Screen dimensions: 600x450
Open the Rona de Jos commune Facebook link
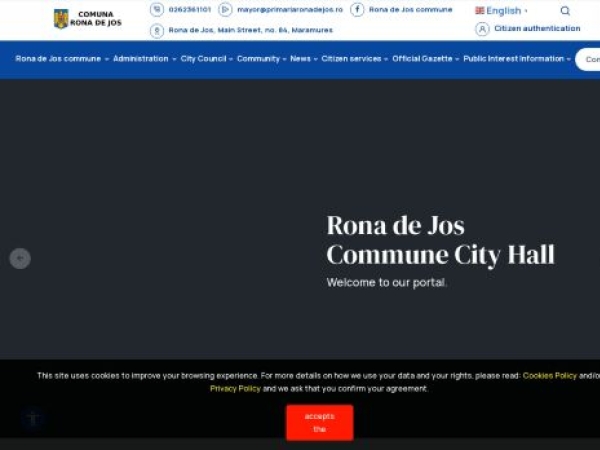pos(410,10)
